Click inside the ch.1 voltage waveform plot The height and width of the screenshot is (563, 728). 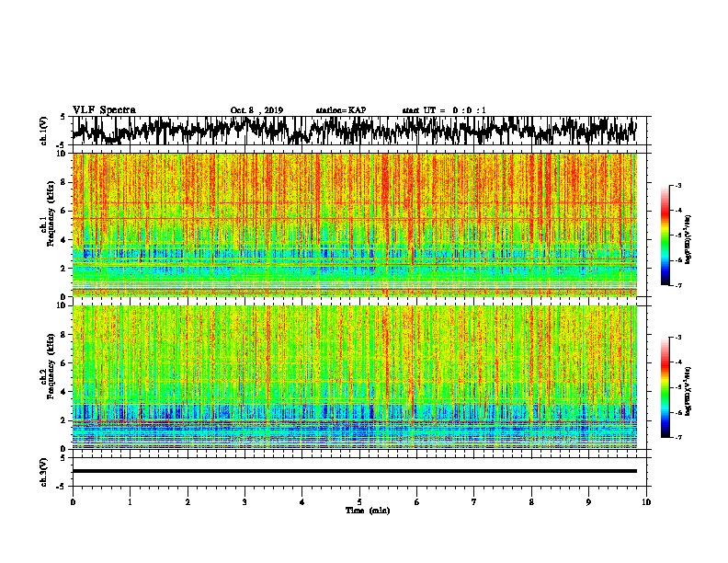point(358,131)
